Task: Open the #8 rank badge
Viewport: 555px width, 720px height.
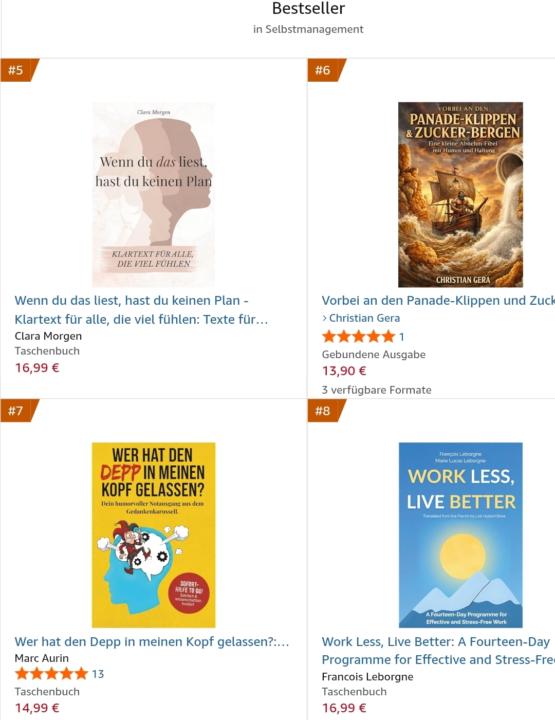Action: [x=325, y=411]
